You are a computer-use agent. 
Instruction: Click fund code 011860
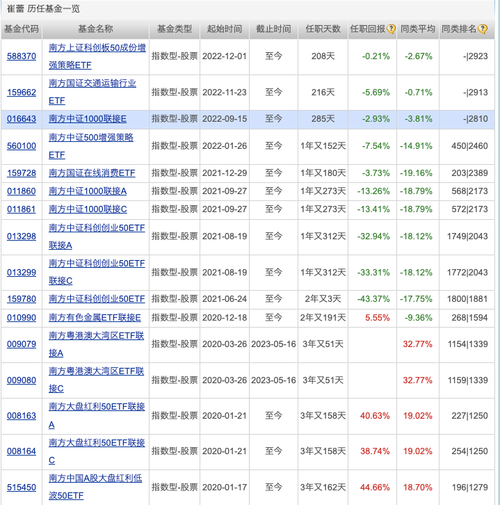click(22, 191)
